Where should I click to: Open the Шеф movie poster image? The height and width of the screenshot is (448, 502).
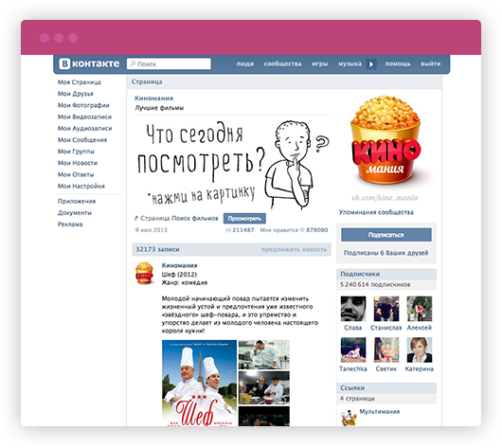[x=200, y=383]
